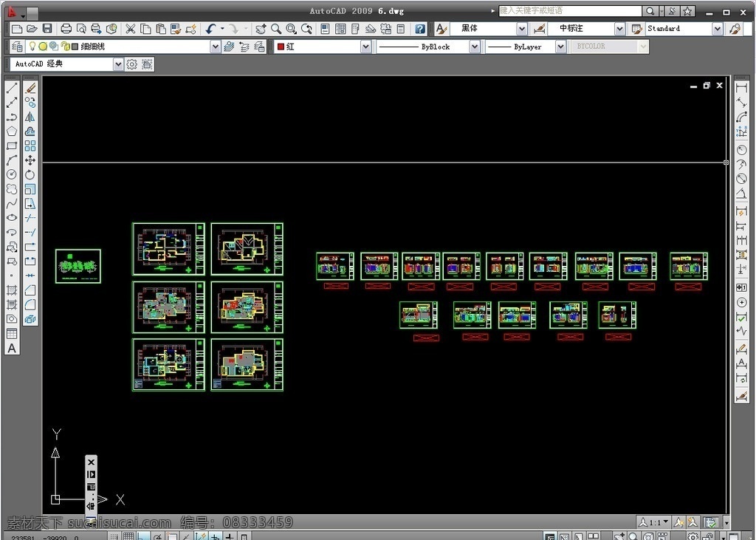Open Favorites star button in title bar
The height and width of the screenshot is (540, 756).
pyautogui.click(x=687, y=10)
